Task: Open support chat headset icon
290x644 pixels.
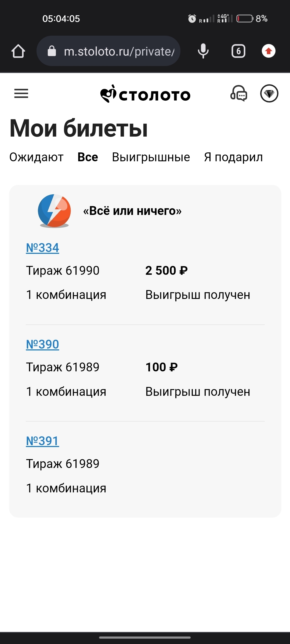Action: pos(239,94)
